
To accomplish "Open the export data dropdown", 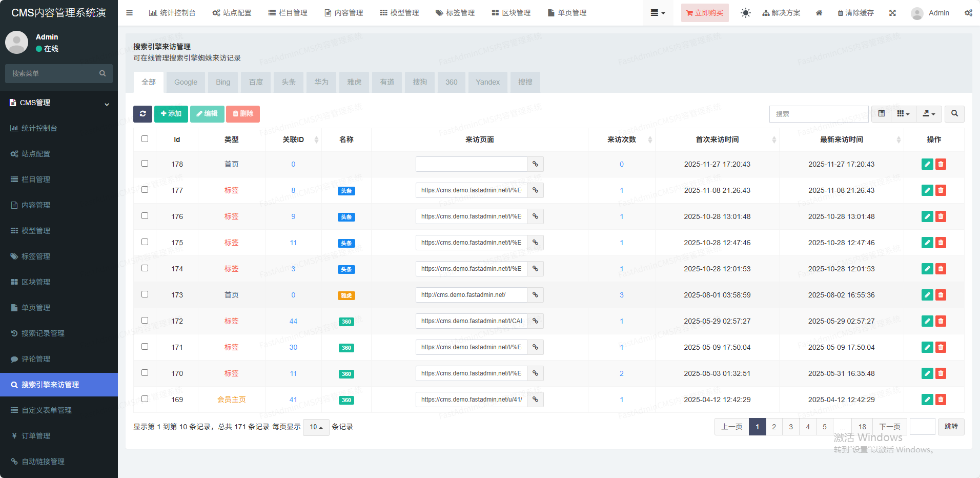I will 929,114.
